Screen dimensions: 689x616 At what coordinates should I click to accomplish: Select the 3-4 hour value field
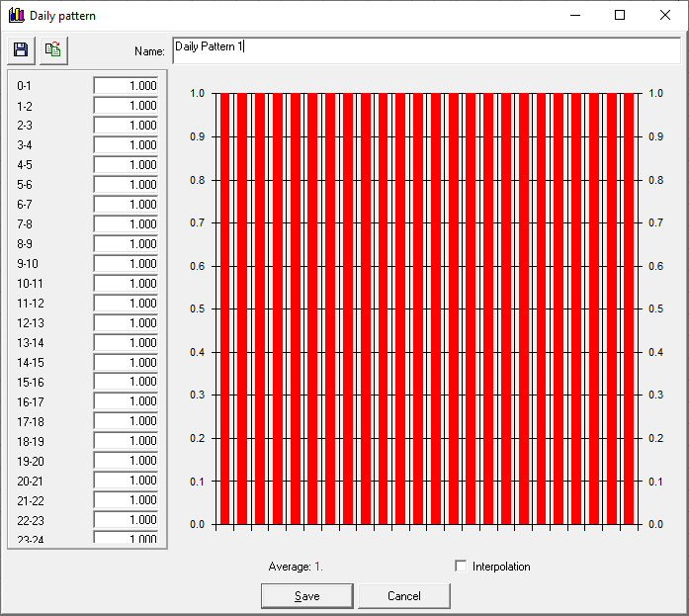(126, 145)
